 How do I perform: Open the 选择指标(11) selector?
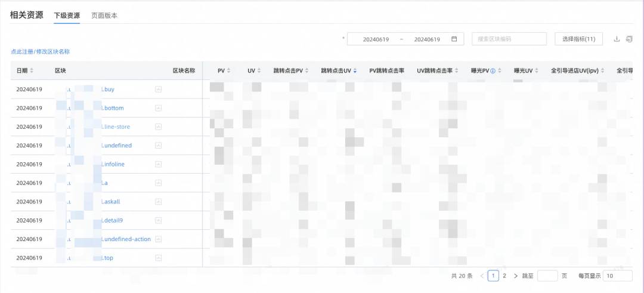pos(578,39)
